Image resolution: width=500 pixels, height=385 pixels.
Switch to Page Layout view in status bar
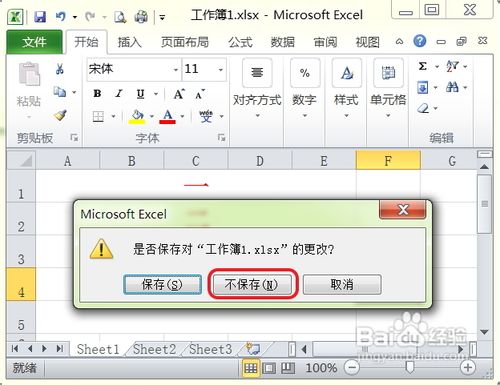(269, 368)
